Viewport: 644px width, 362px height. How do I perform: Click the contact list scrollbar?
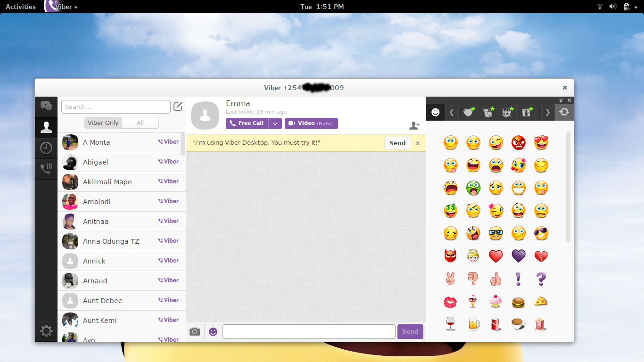coord(183,144)
